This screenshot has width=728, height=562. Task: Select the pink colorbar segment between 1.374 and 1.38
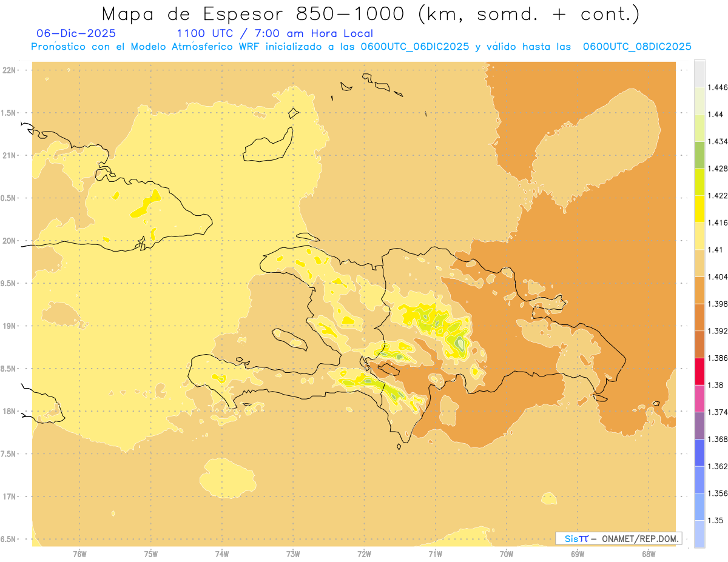[x=699, y=398]
